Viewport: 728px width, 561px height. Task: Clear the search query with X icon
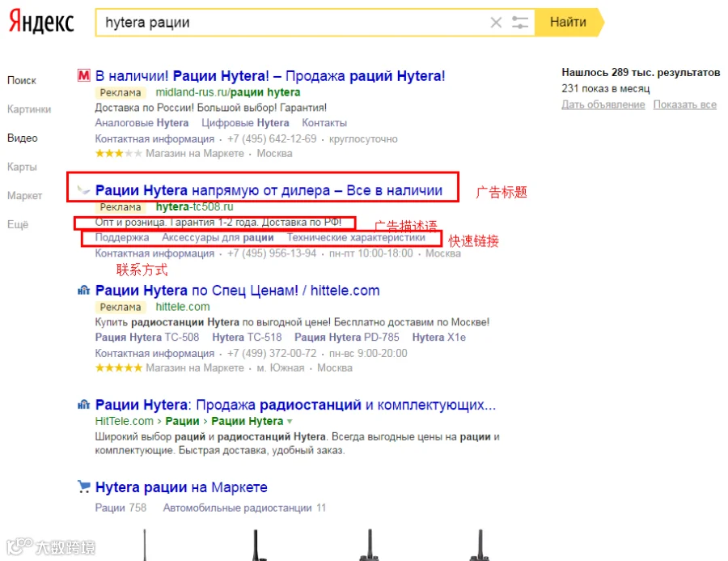point(496,23)
